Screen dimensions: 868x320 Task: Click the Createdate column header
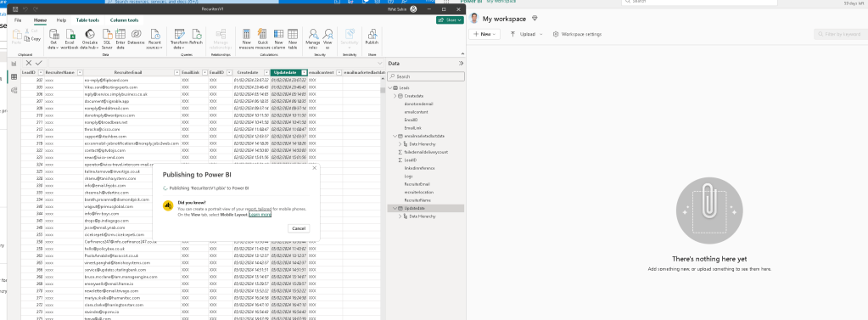pos(248,72)
